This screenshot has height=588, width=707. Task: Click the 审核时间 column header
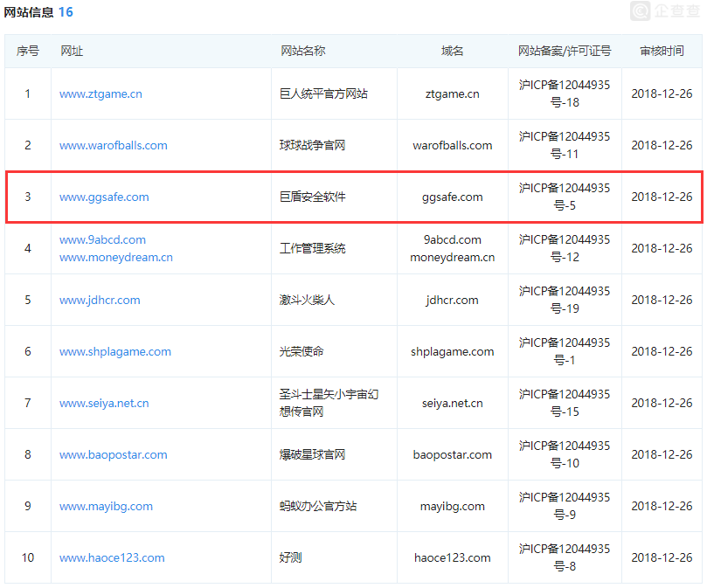(x=662, y=51)
